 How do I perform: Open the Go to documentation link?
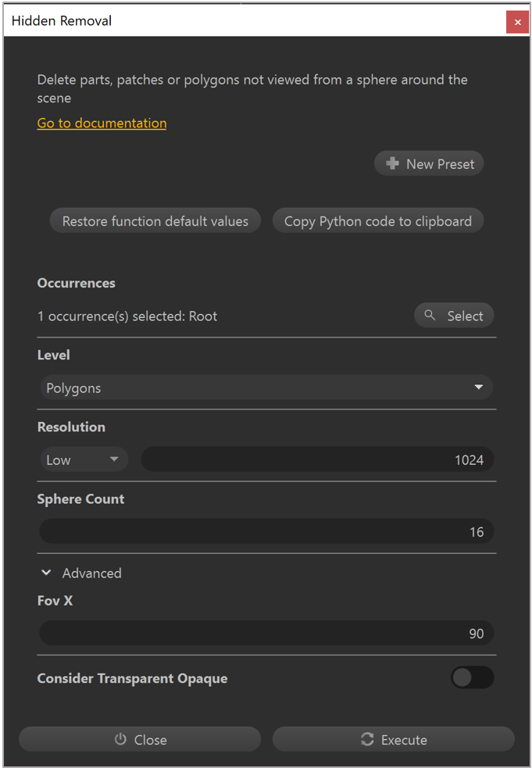pos(102,123)
